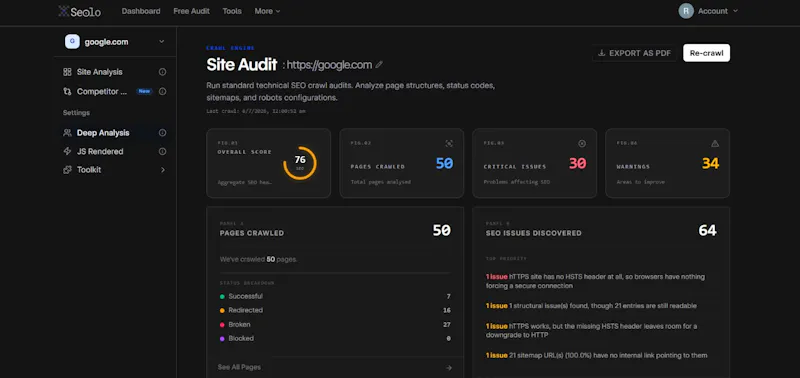Viewport: 800px width, 378px height.
Task: Click the New badge
Action: click(x=144, y=91)
